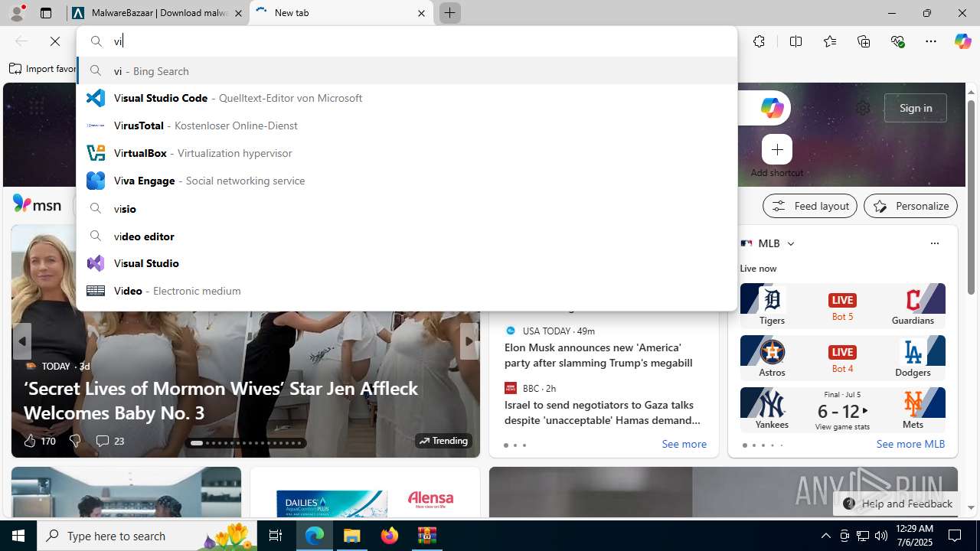Select the 'video editor' suggestion
Viewport: 980px width, 551px height.
pos(407,236)
